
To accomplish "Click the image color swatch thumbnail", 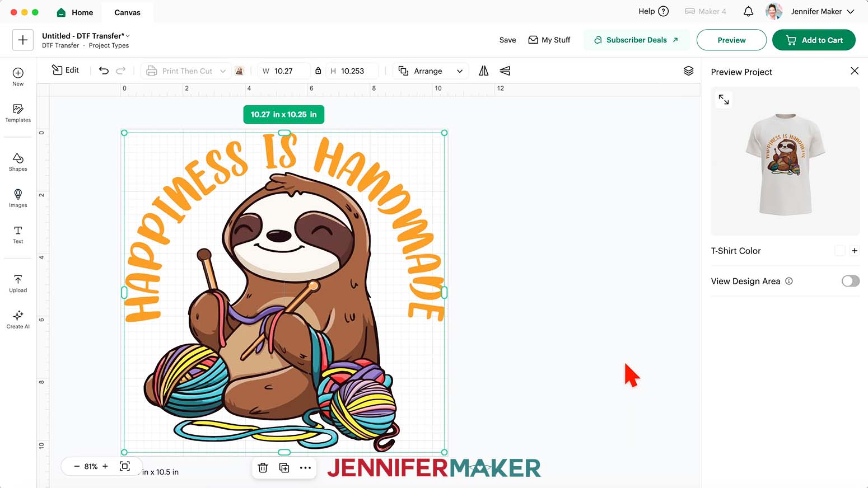I will click(240, 71).
